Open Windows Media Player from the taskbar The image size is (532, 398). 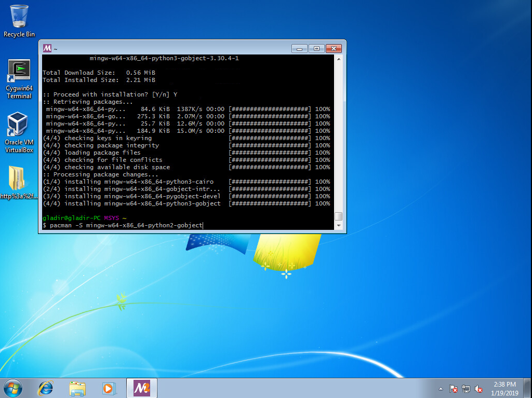point(108,388)
